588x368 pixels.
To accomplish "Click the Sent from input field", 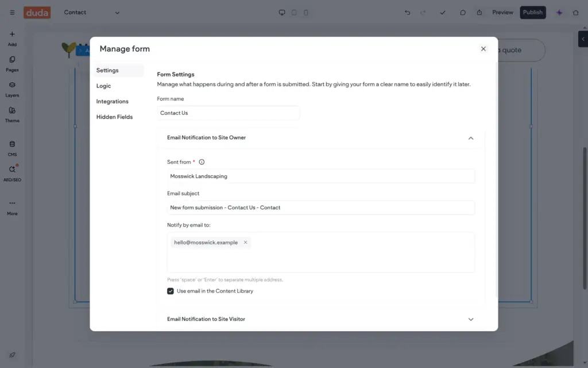I will (x=320, y=176).
